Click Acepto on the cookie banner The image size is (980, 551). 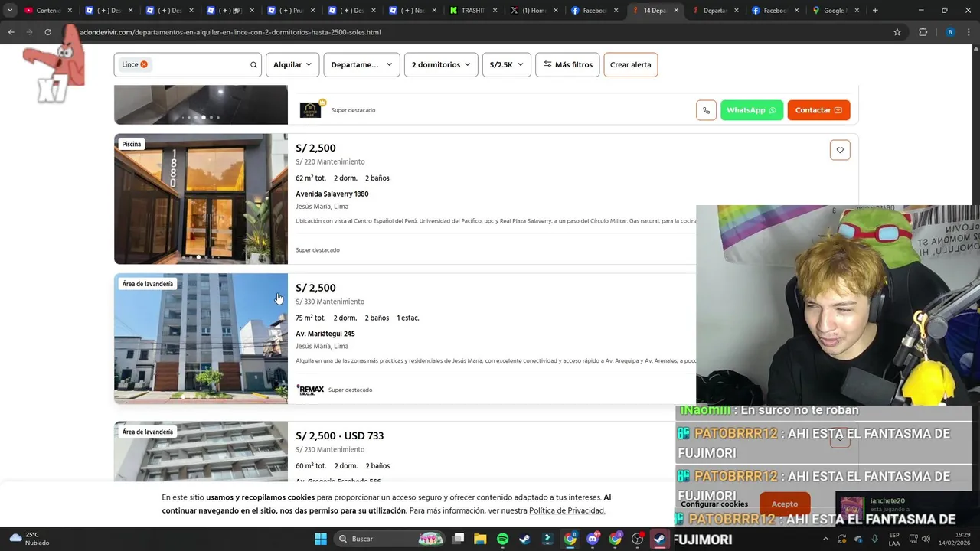[x=785, y=504]
